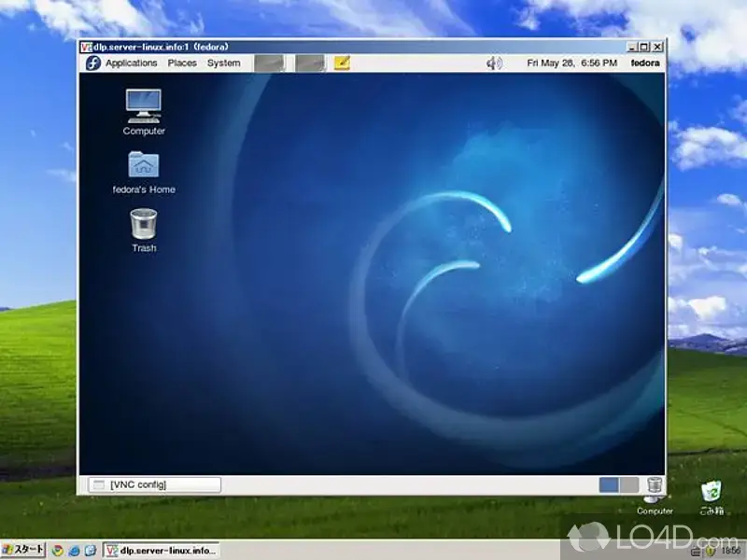
Task: Click the second gray panel launcher
Action: (310, 63)
